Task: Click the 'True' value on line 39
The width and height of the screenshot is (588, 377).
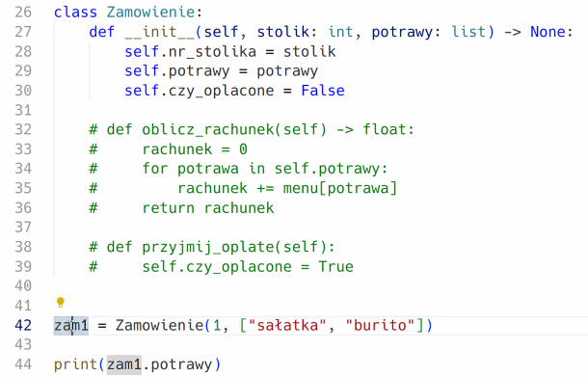Action: click(336, 267)
